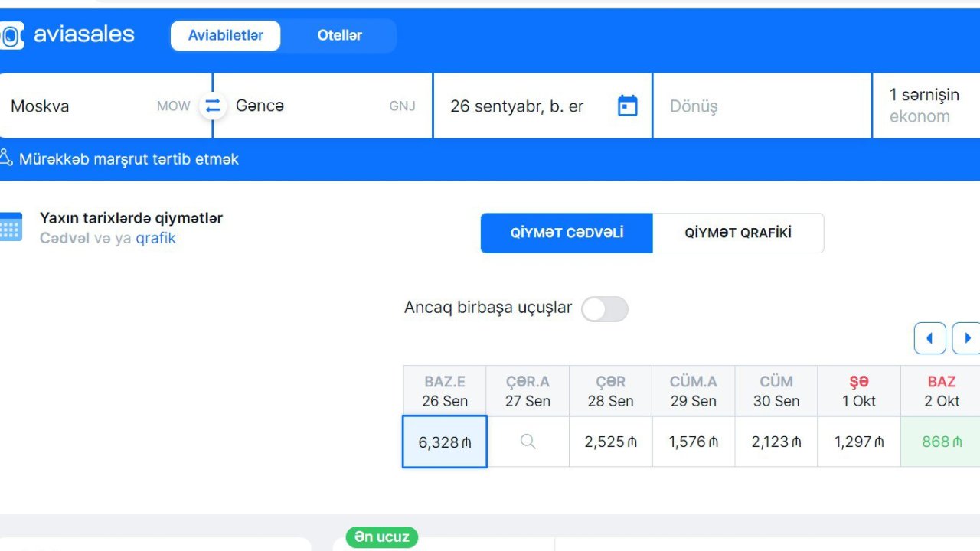Select the 1,576 price for 29 Sen
980x551 pixels.
click(694, 442)
